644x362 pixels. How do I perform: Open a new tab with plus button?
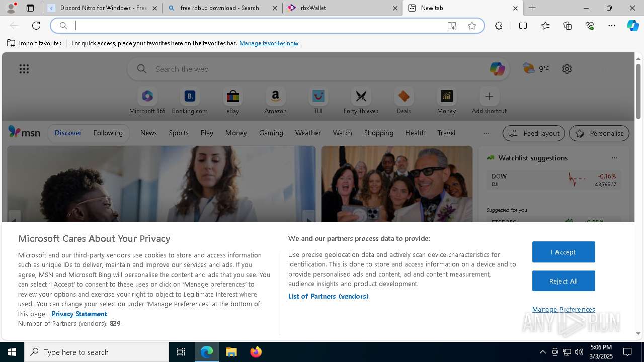coord(532,8)
